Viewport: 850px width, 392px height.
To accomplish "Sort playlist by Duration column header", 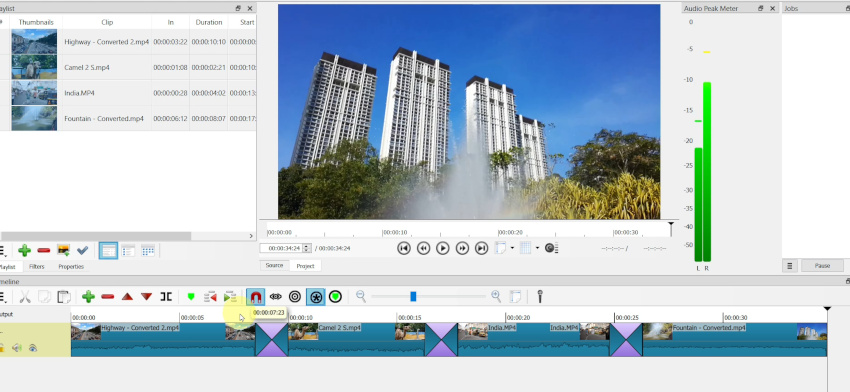I will pos(209,22).
